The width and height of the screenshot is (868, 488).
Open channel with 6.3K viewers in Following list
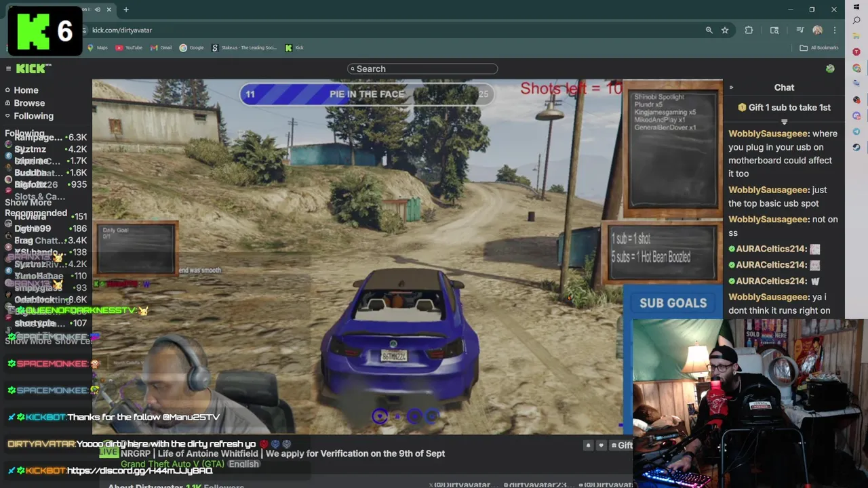pyautogui.click(x=46, y=138)
